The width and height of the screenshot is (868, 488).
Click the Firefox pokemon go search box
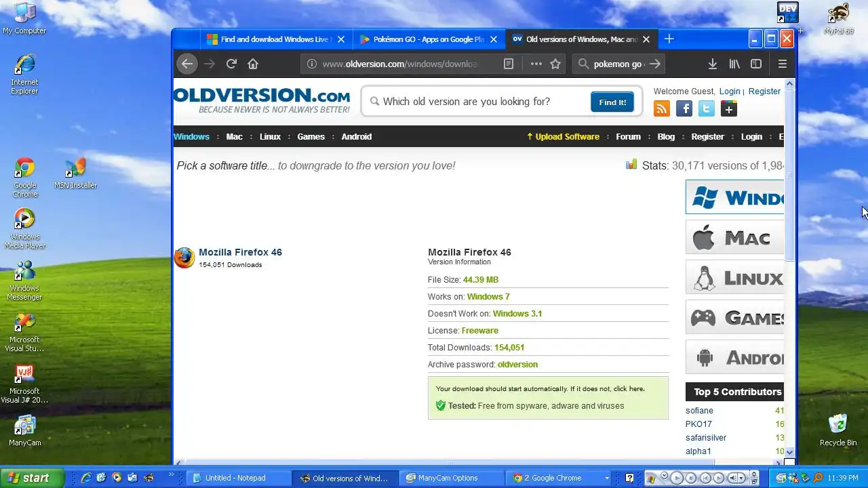618,64
